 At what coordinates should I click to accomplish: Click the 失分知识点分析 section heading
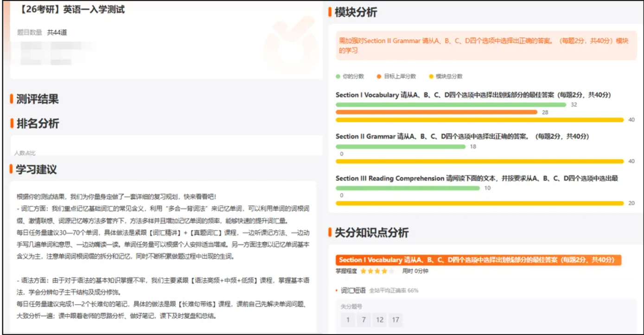click(x=371, y=232)
